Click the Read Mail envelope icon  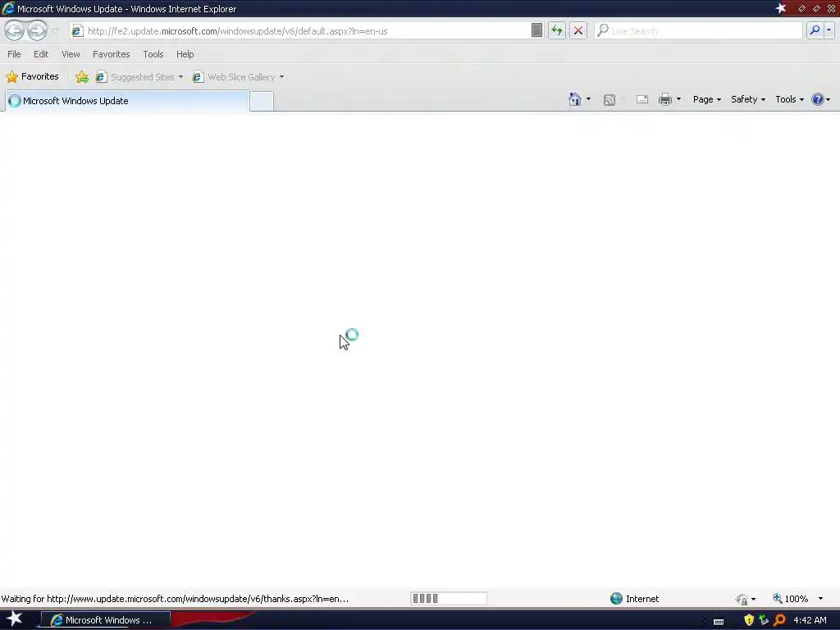(x=641, y=99)
